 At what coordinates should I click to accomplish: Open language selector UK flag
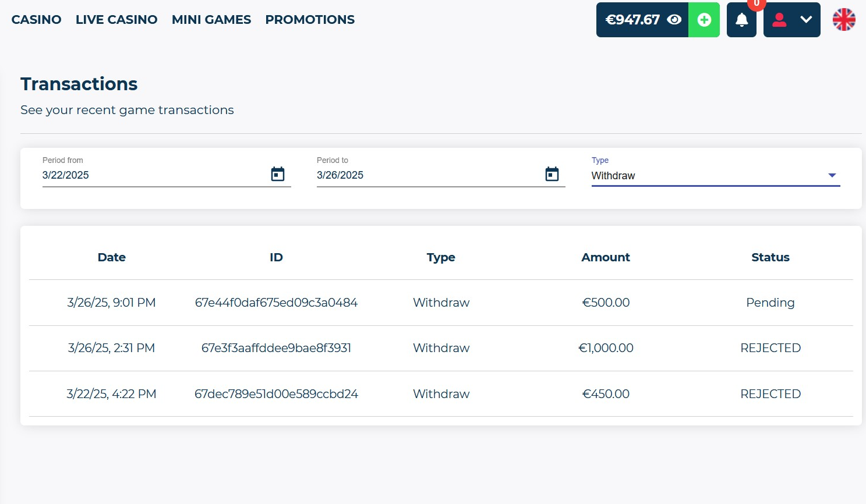844,20
